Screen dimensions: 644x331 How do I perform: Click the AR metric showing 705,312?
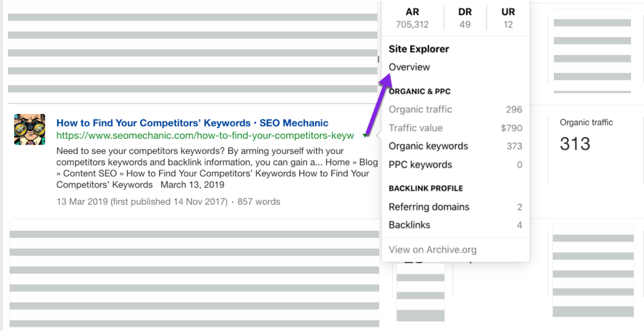pyautogui.click(x=412, y=18)
